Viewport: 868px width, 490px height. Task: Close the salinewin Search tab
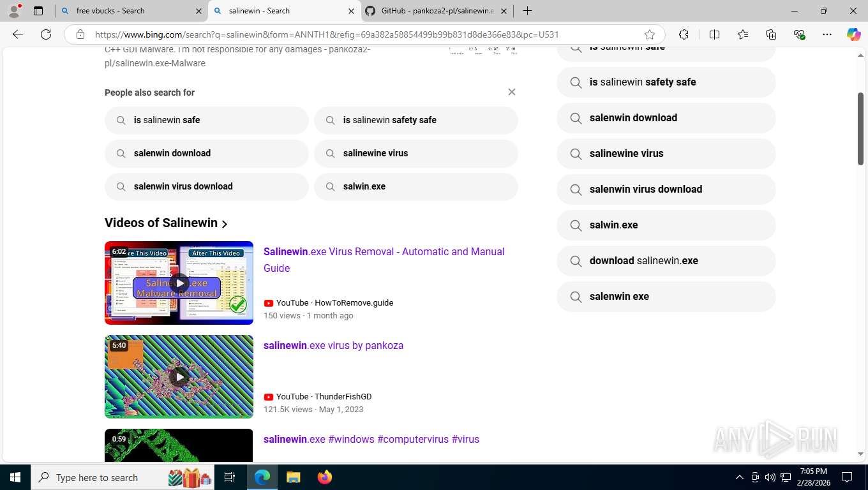(x=351, y=11)
